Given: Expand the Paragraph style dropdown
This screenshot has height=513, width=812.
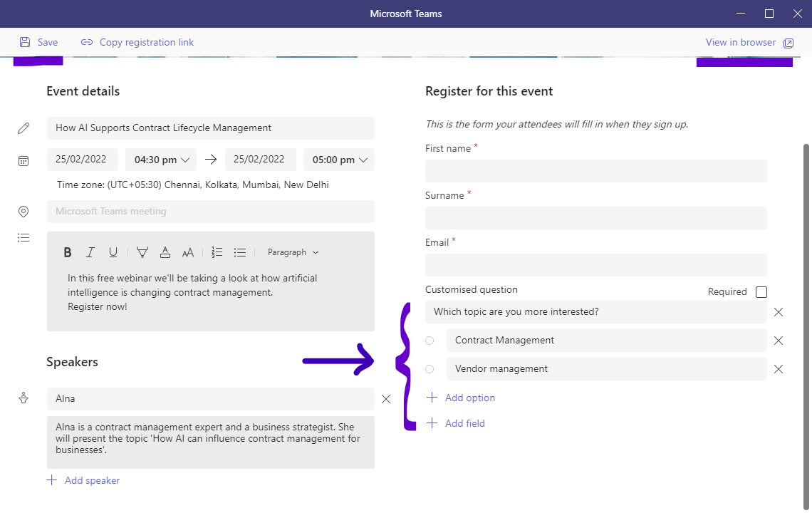Looking at the screenshot, I should (x=292, y=252).
